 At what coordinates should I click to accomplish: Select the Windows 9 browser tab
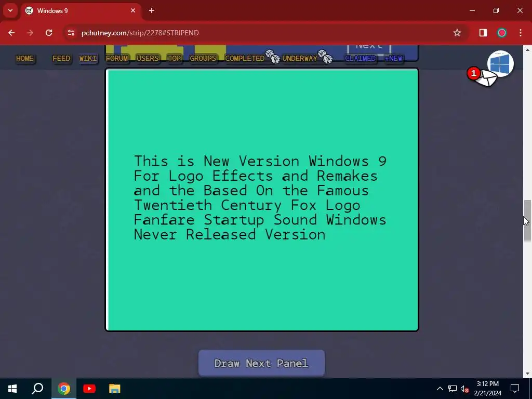pyautogui.click(x=82, y=10)
